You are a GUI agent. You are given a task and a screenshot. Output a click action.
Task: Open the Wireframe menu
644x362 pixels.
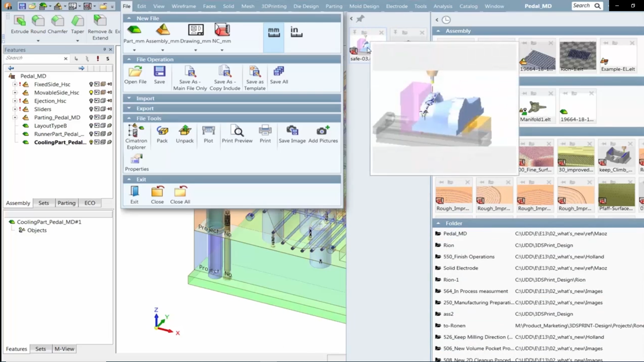click(x=183, y=6)
